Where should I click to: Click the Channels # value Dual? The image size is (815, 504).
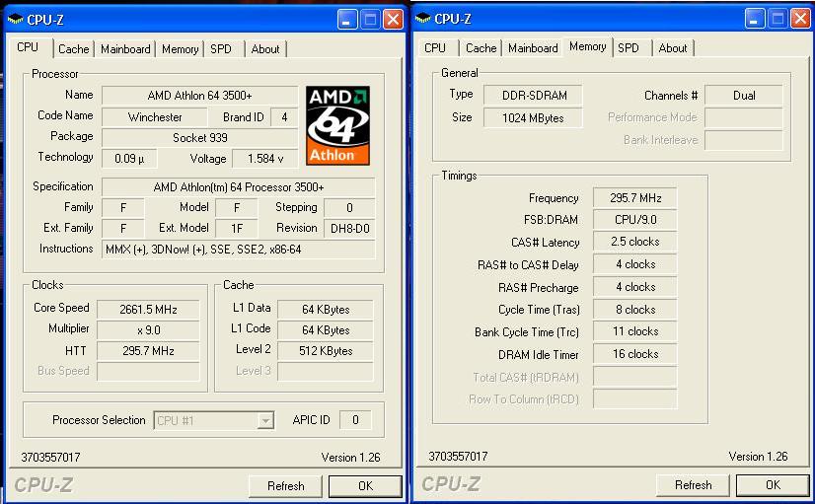tap(744, 96)
